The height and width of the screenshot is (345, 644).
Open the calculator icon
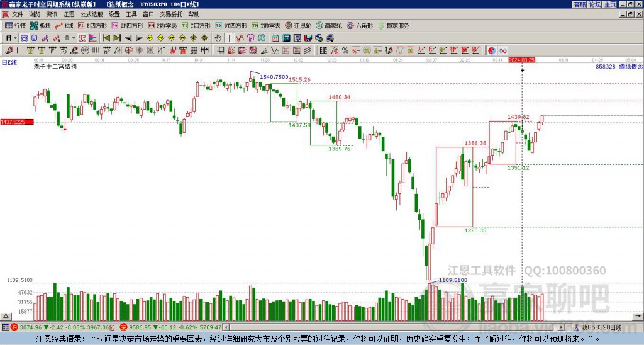click(x=286, y=38)
